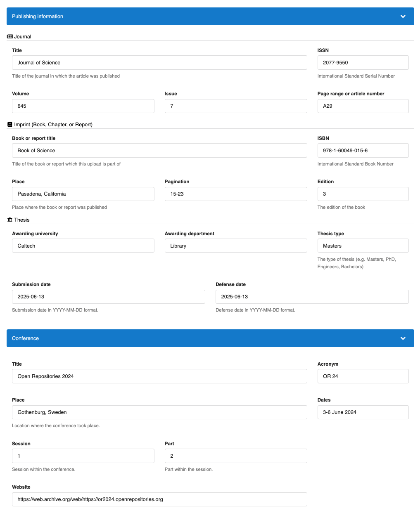Viewport: 420px width, 513px height.
Task: Edit the Book or report title field
Action: (x=159, y=151)
